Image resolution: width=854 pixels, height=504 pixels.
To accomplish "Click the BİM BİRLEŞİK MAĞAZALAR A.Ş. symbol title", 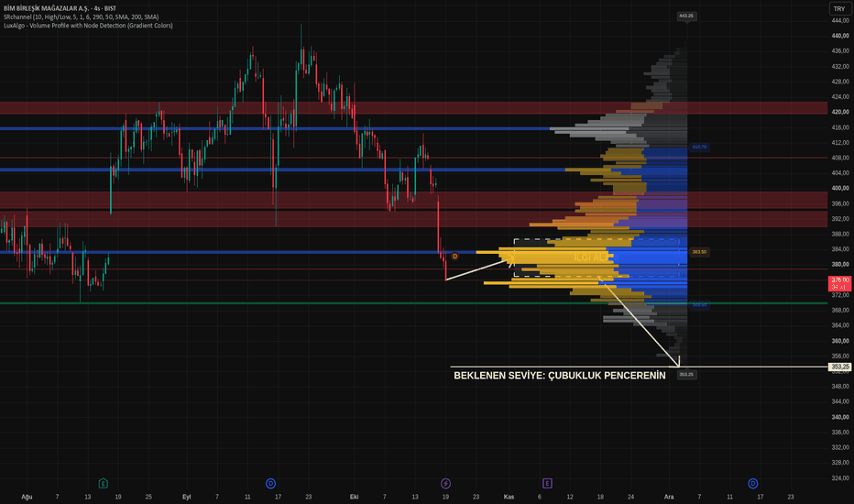I will (x=60, y=8).
